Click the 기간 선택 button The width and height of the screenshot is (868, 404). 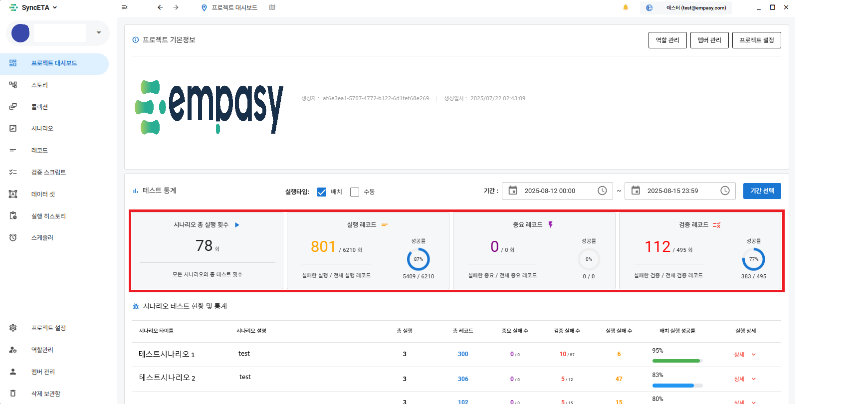[762, 191]
